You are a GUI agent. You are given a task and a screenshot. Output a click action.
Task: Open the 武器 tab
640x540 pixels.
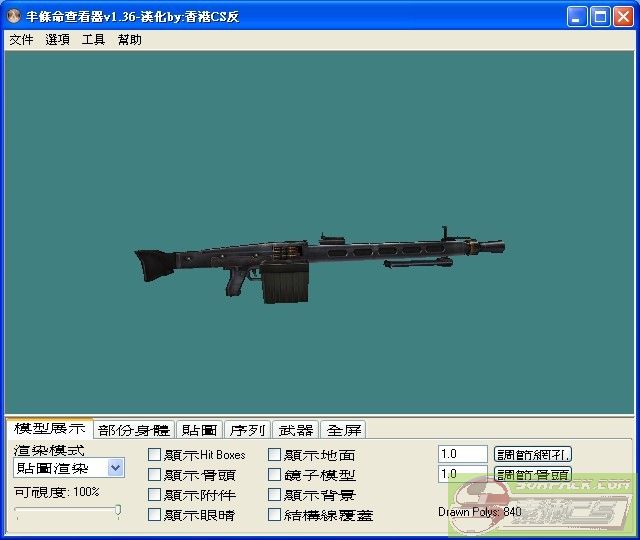click(295, 430)
